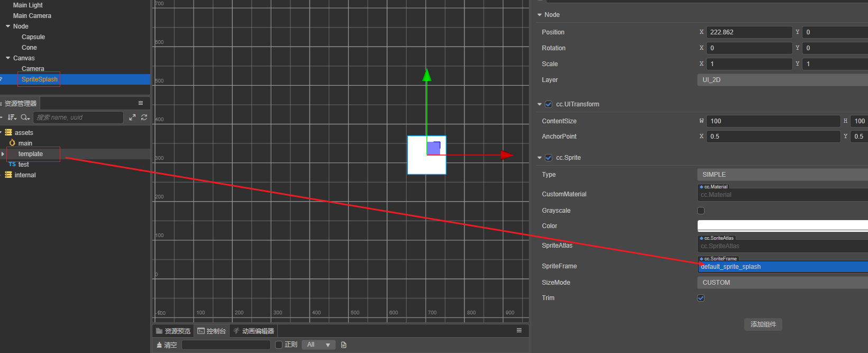Switch to the 资源预览 tab
The height and width of the screenshot is (353, 868).
click(x=173, y=331)
